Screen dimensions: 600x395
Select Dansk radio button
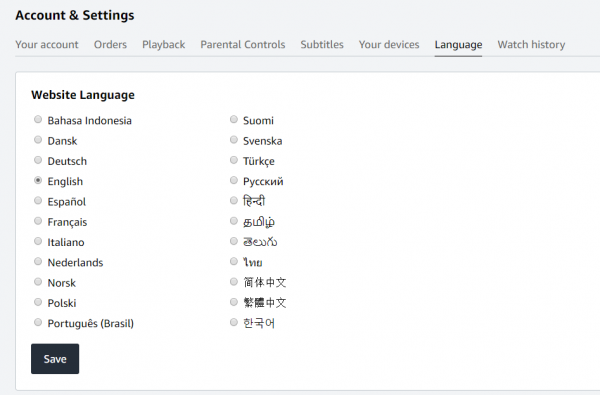[38, 140]
